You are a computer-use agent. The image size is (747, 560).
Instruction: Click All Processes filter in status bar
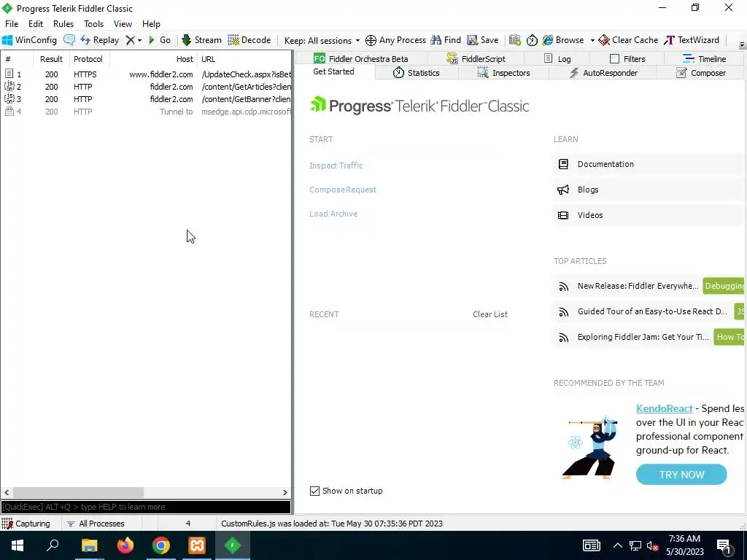coord(96,524)
